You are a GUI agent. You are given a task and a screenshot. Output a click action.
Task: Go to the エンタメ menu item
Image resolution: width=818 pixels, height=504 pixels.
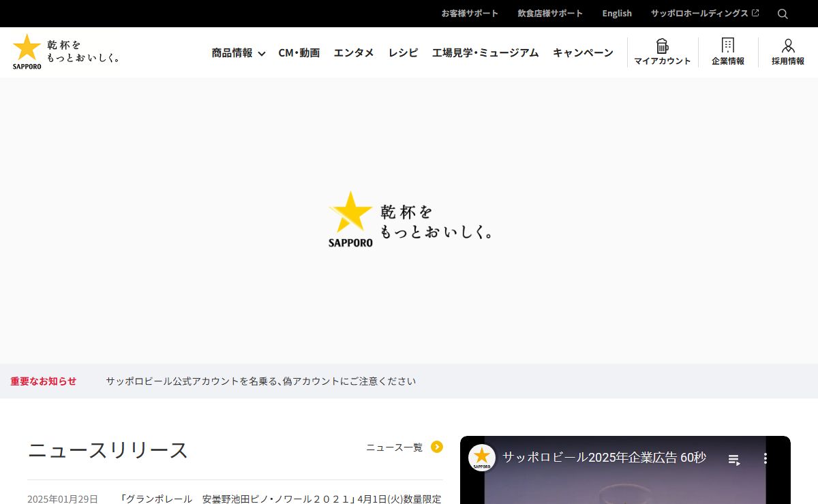click(353, 52)
